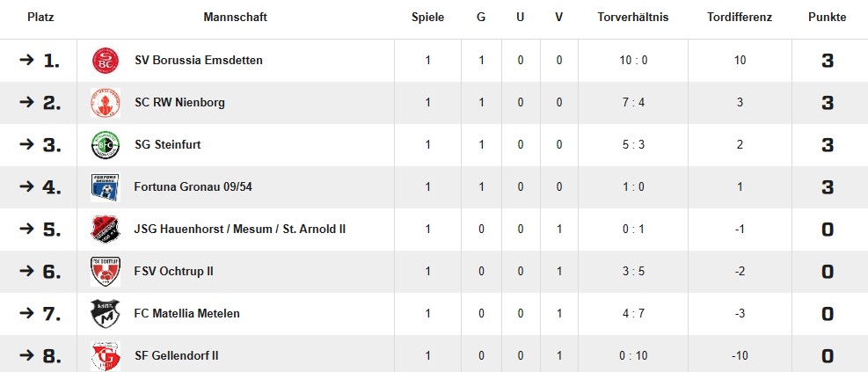Click the Punkte column header
This screenshot has width=868, height=372.
(827, 18)
